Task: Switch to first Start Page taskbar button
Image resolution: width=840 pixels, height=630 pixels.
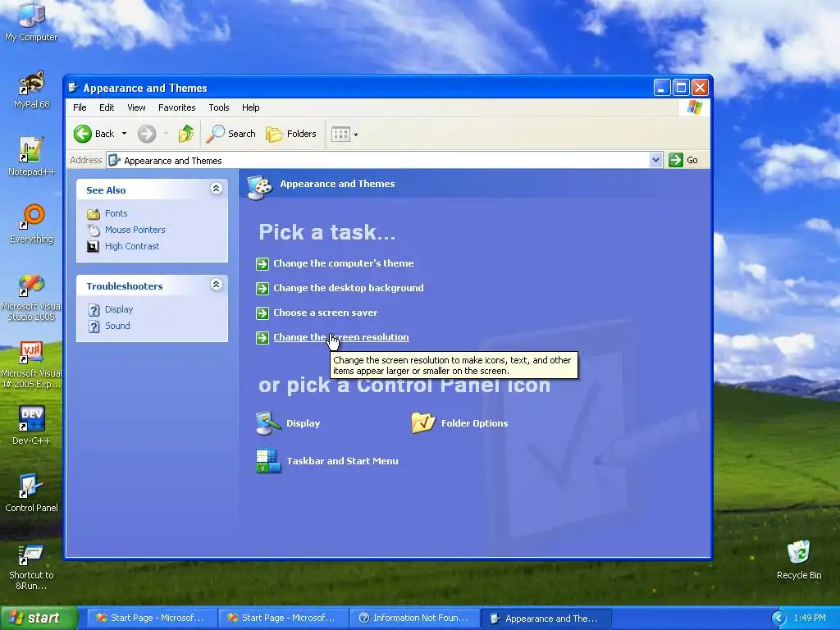Action: 151,619
